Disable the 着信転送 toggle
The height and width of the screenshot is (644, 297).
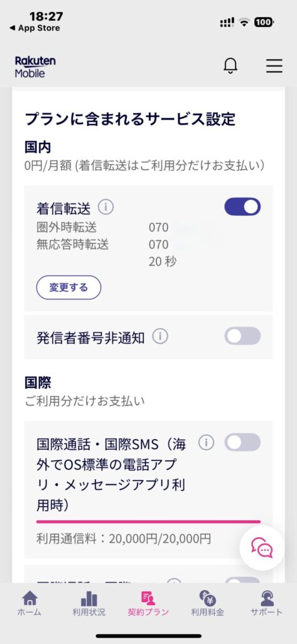(242, 207)
